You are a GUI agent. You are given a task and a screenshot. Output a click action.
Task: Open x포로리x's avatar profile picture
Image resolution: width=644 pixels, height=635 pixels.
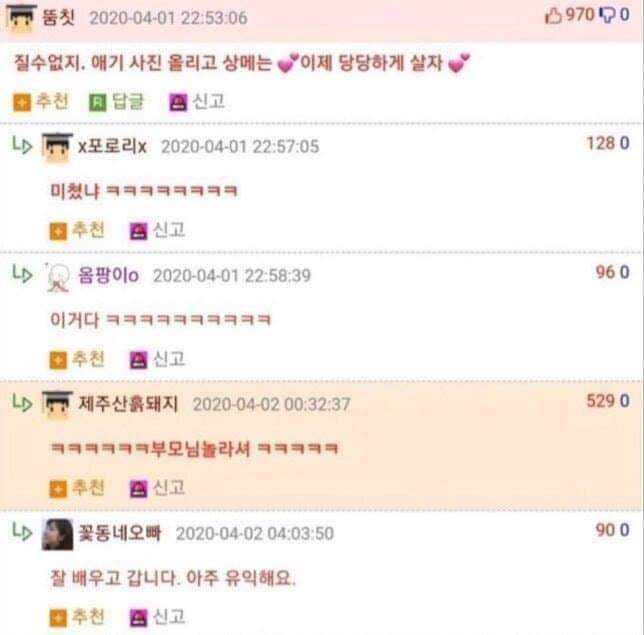[x=57, y=147]
